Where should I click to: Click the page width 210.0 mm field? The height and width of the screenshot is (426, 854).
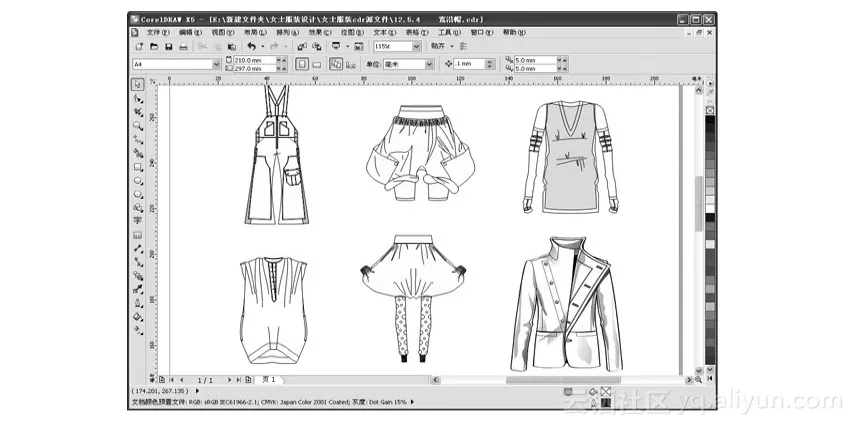254,60
